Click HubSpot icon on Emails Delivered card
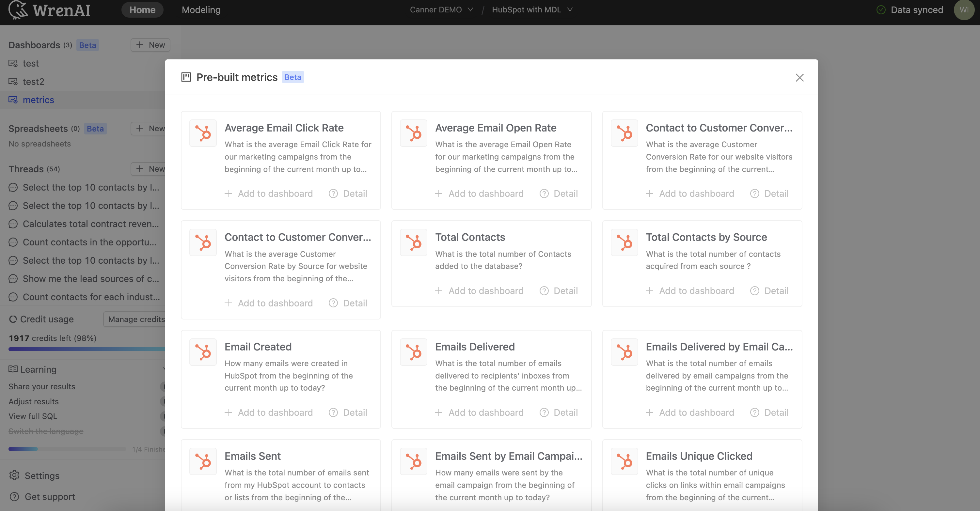The width and height of the screenshot is (980, 511). pos(414,352)
